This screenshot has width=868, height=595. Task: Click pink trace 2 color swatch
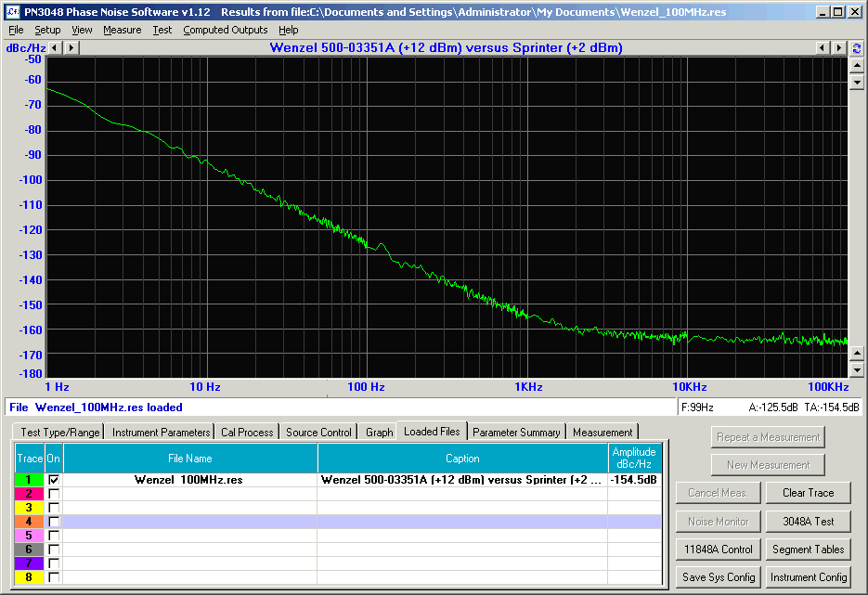(30, 493)
